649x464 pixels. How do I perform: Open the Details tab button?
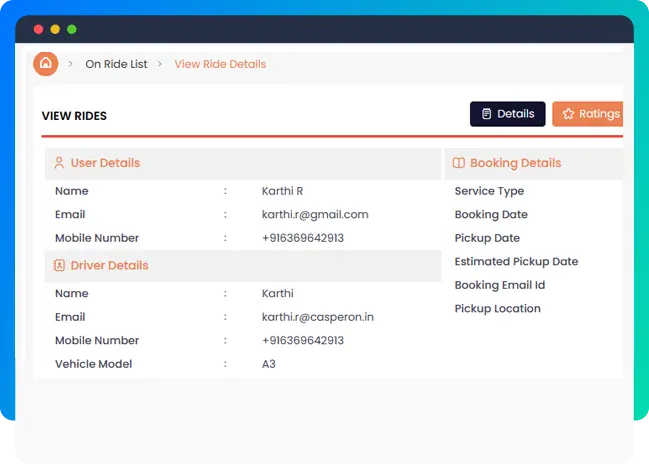(x=508, y=114)
